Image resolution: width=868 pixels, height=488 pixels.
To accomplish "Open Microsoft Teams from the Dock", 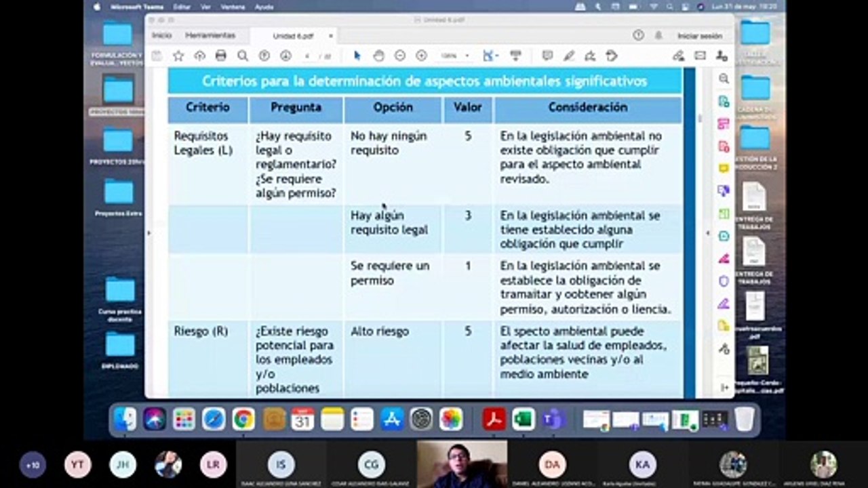I will [553, 420].
